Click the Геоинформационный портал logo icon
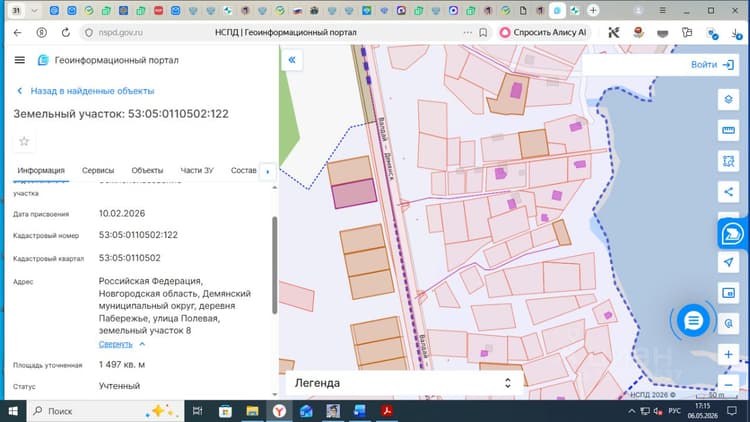This screenshot has height=422, width=750. click(x=43, y=60)
